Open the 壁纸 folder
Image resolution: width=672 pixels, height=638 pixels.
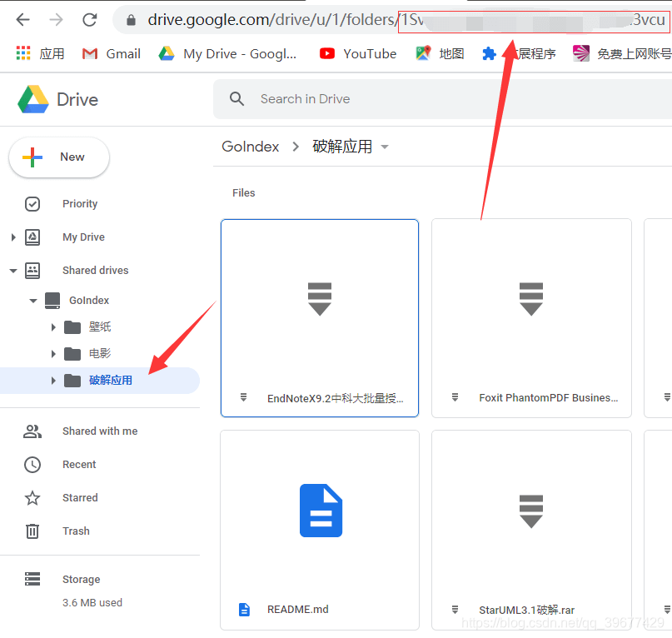point(100,326)
